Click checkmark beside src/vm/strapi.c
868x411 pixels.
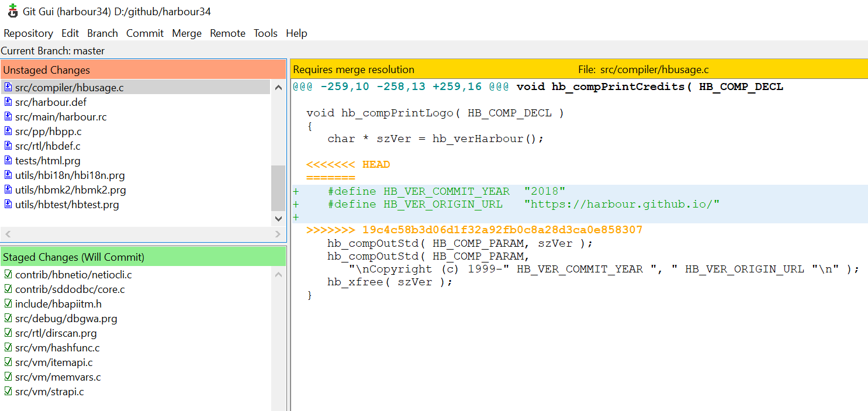click(x=8, y=392)
